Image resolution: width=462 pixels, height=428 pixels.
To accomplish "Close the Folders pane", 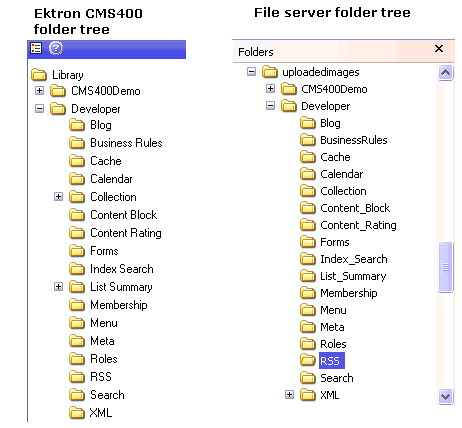I will [439, 49].
